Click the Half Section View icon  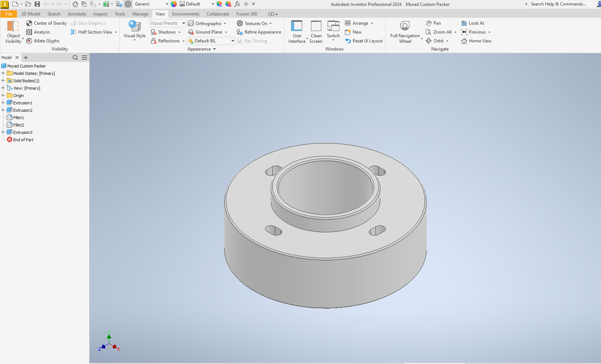(73, 32)
